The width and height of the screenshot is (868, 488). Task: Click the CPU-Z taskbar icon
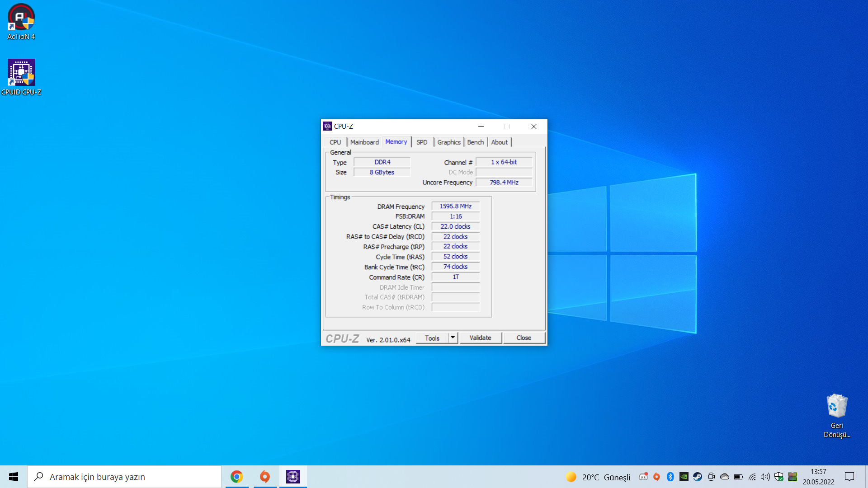[293, 477]
